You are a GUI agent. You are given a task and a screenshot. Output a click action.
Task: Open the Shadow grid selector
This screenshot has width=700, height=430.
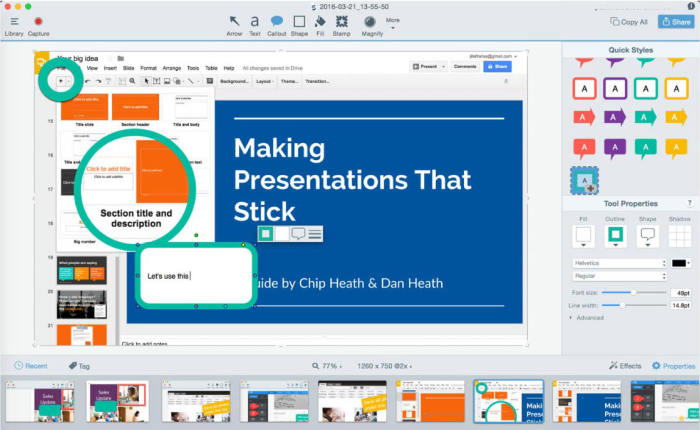click(x=679, y=237)
